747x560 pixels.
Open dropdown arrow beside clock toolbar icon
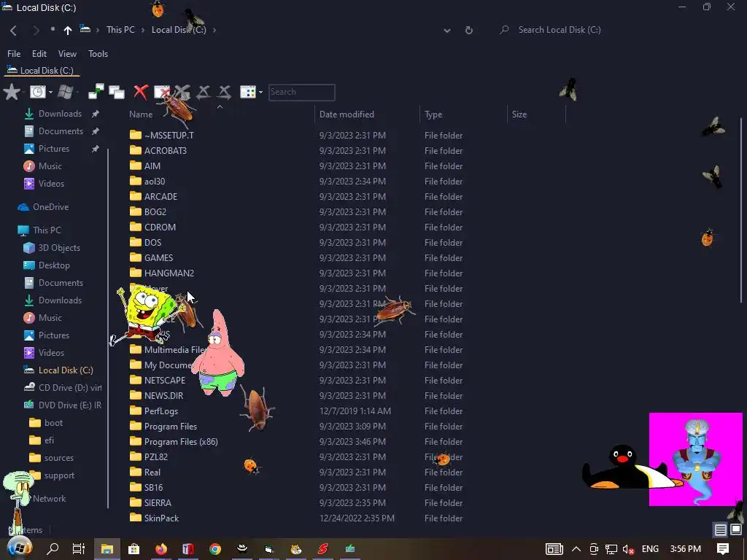[50, 92]
